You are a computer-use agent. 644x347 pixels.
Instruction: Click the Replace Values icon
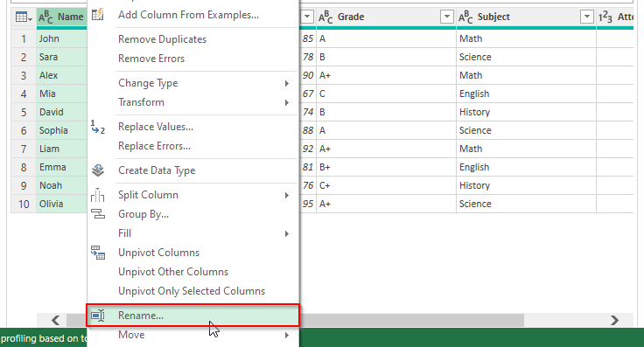click(x=98, y=127)
